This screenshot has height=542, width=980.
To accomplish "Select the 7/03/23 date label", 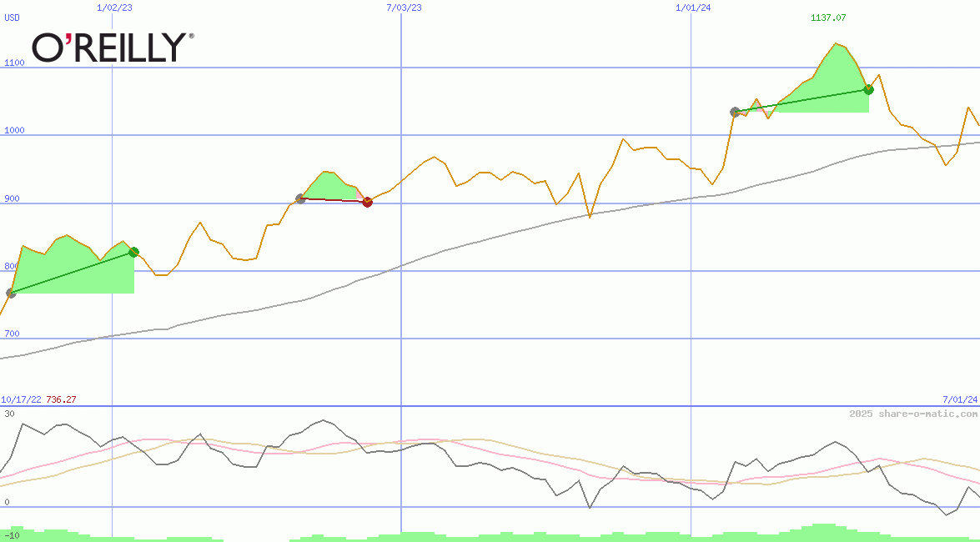I will pyautogui.click(x=404, y=8).
